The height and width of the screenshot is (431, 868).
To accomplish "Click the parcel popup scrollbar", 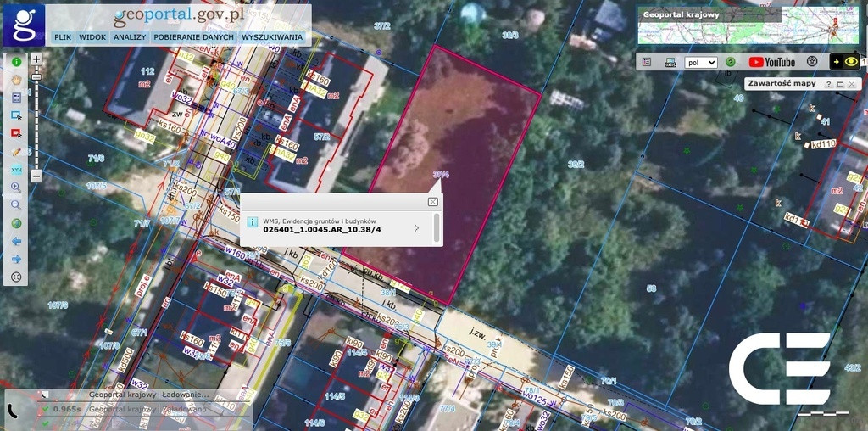I will [437, 228].
